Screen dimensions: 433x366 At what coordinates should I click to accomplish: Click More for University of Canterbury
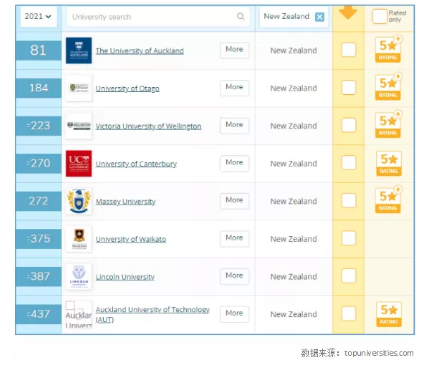point(234,163)
